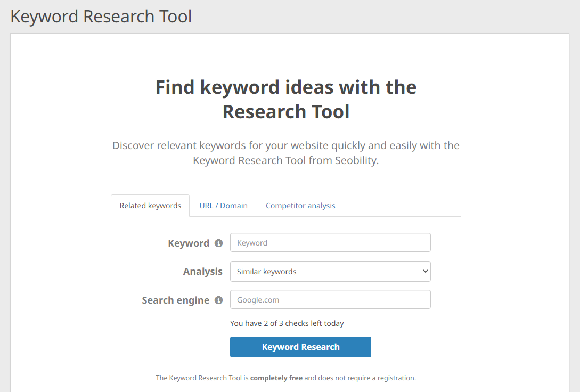Click the Keyword Research Tool page heading
The width and height of the screenshot is (580, 392).
pyautogui.click(x=101, y=16)
